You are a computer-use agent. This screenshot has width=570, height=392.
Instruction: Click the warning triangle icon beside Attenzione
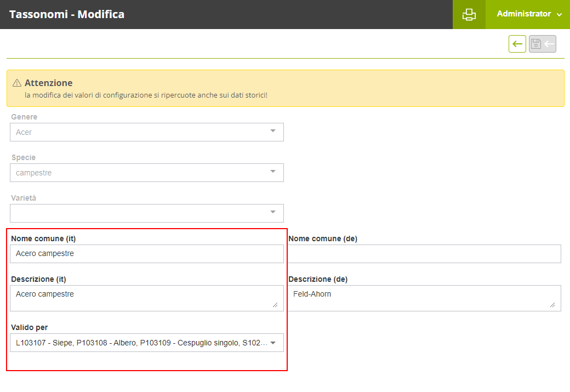pos(16,83)
